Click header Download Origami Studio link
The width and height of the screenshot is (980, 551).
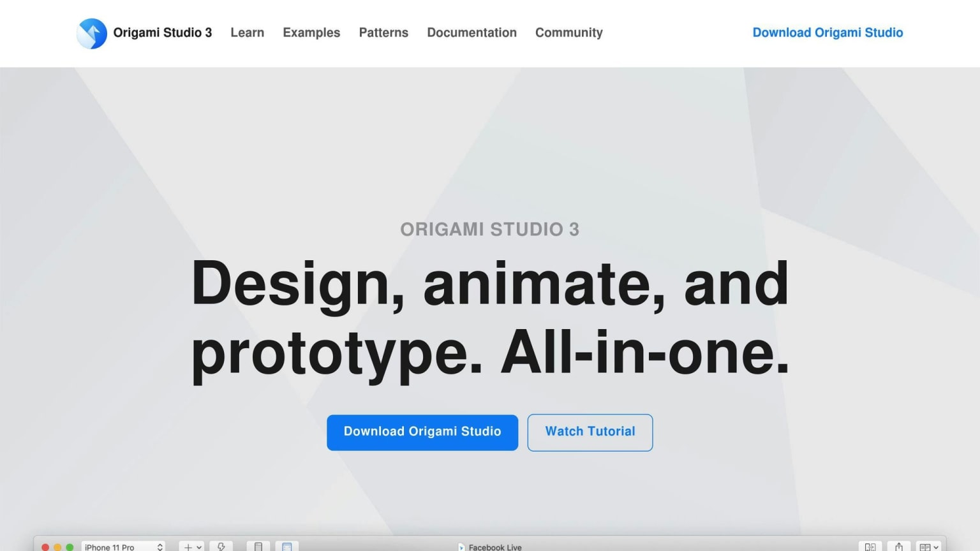[828, 33]
